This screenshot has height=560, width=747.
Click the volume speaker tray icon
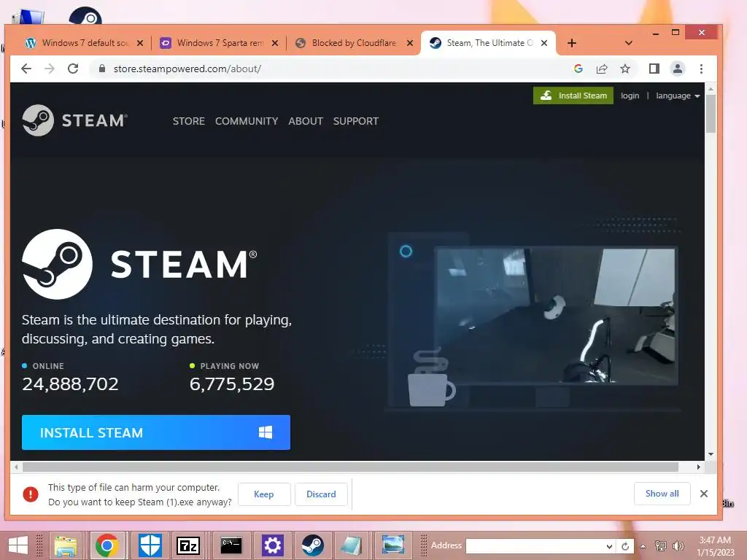coord(678,545)
